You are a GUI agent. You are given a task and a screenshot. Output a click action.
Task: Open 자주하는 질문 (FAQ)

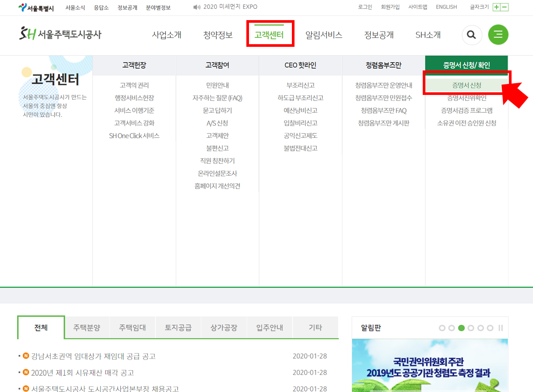click(217, 98)
